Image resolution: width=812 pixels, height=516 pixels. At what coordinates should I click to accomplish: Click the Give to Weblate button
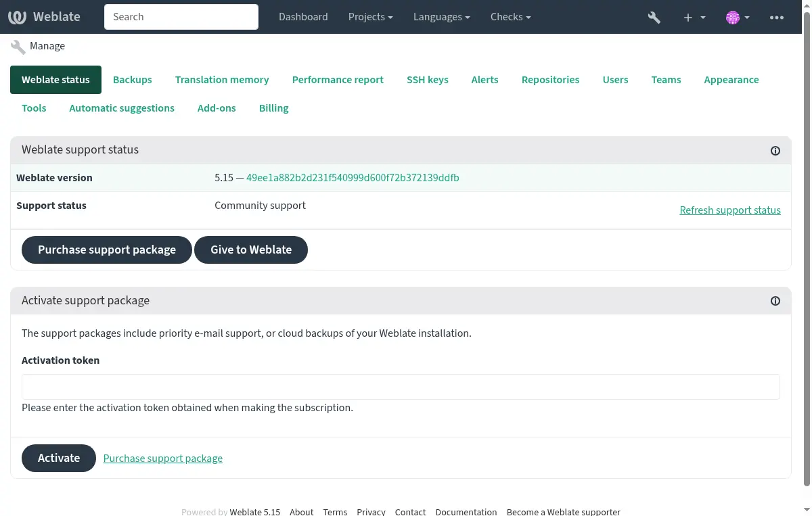251,250
